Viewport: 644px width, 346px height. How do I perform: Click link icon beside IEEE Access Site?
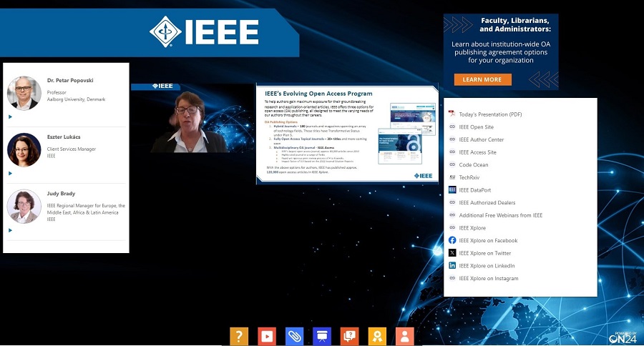452,152
